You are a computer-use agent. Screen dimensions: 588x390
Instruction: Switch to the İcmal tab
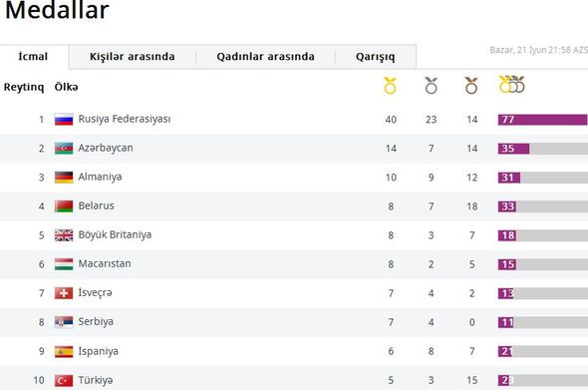(34, 57)
